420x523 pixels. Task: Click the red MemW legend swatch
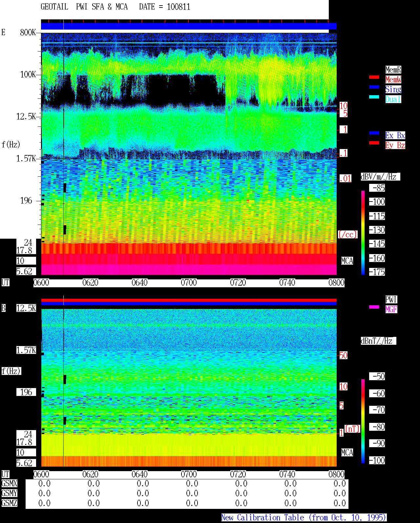coord(374,77)
